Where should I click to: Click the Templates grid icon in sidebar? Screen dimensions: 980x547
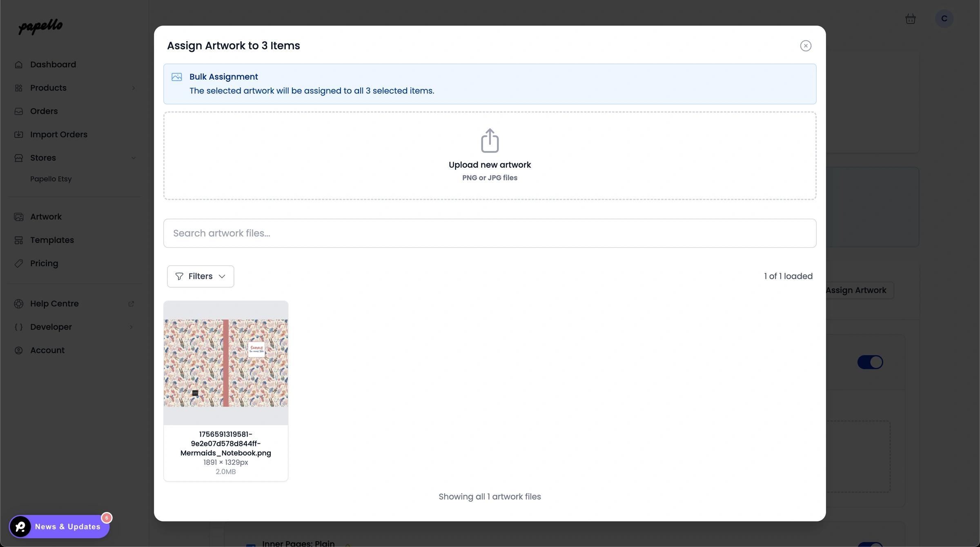19,240
